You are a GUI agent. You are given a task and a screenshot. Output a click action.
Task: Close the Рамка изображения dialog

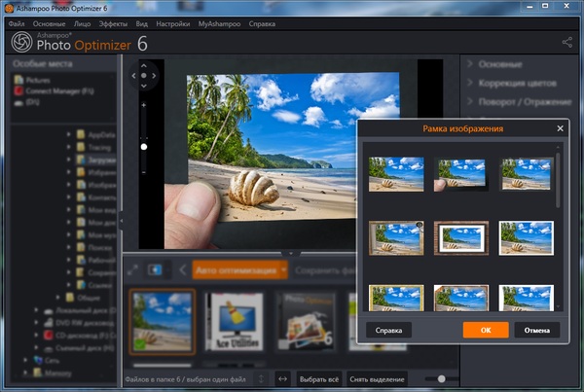click(x=560, y=128)
